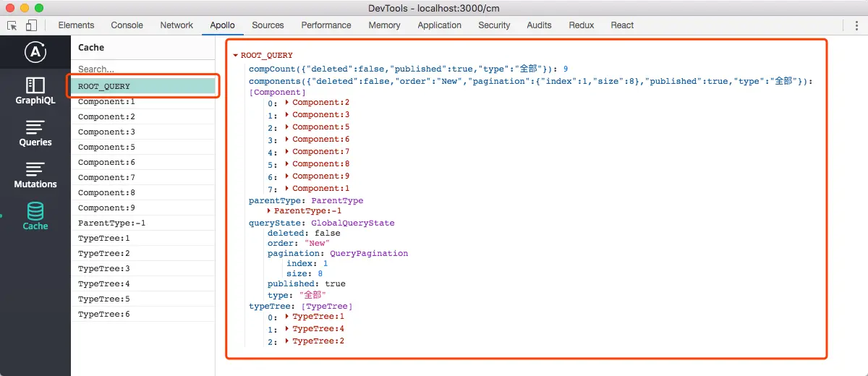Select Component:6 in cache list
The width and height of the screenshot is (868, 376).
(x=143, y=162)
